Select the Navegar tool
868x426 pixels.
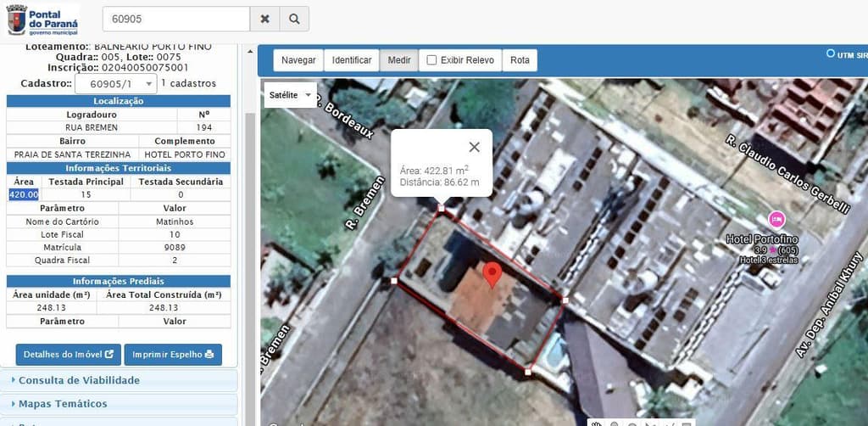coord(298,60)
